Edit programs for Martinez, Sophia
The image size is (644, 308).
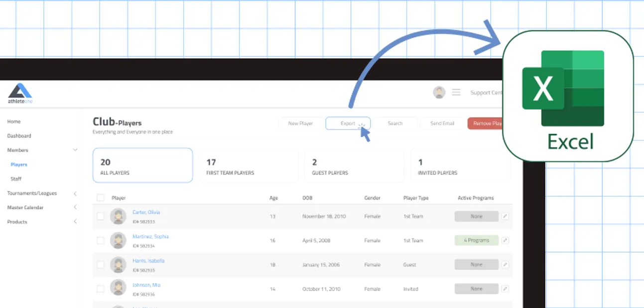tap(505, 240)
